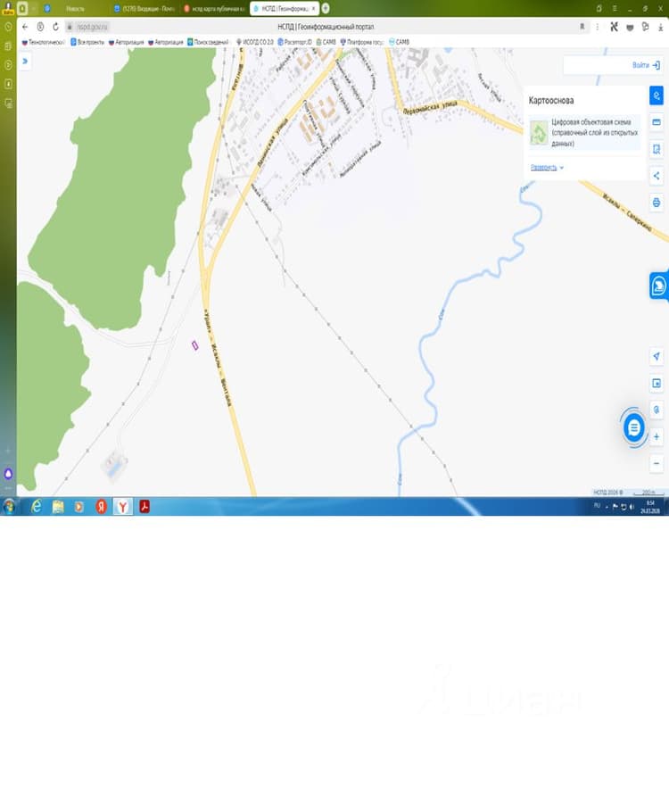Click the map overview window icon
This screenshot has height=812, width=669.
pos(656,383)
